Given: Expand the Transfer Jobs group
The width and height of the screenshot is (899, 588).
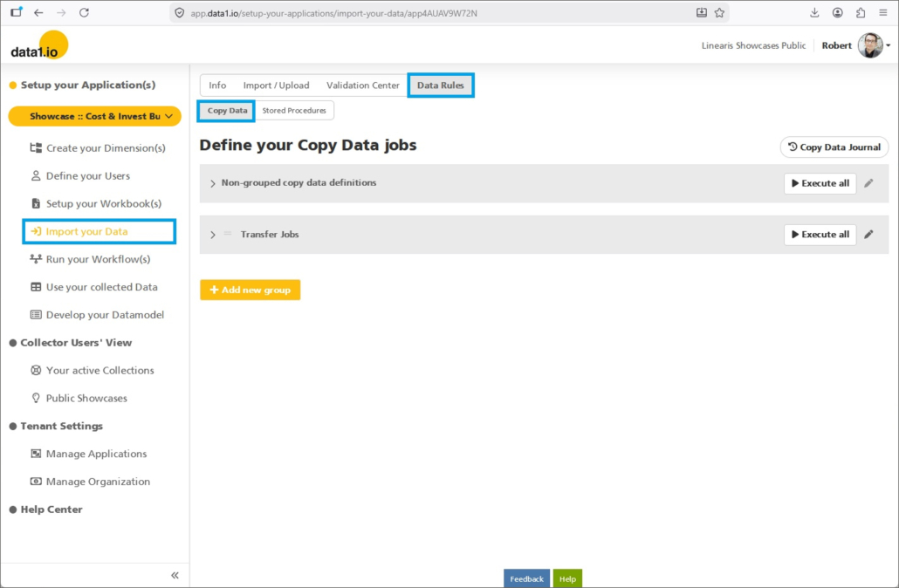Looking at the screenshot, I should tap(213, 235).
